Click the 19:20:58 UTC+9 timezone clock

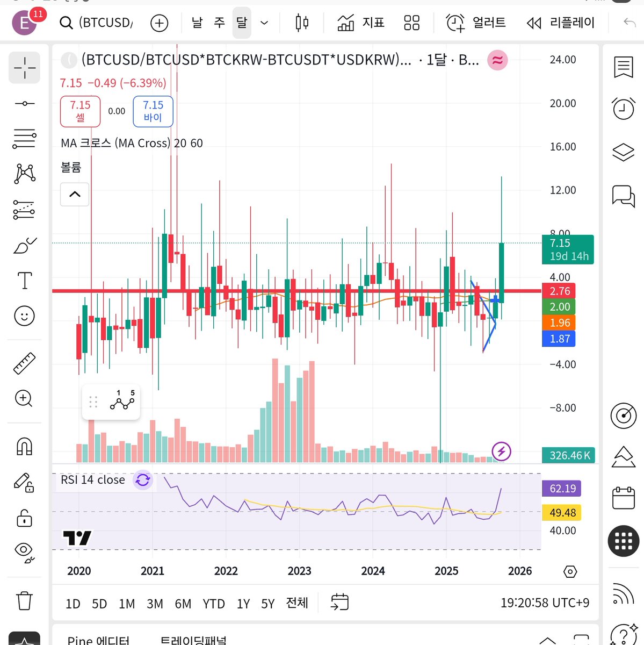point(545,603)
